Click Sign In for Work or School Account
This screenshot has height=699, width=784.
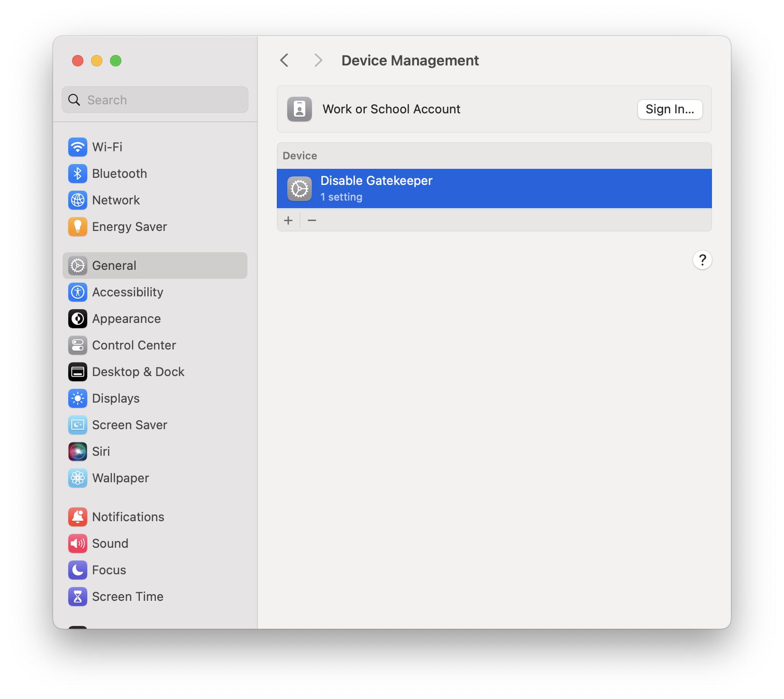point(670,109)
